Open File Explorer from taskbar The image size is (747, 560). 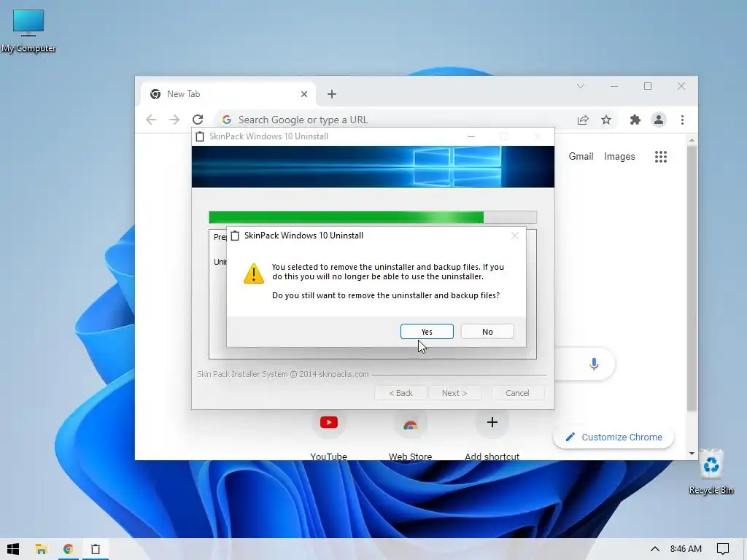(x=41, y=549)
